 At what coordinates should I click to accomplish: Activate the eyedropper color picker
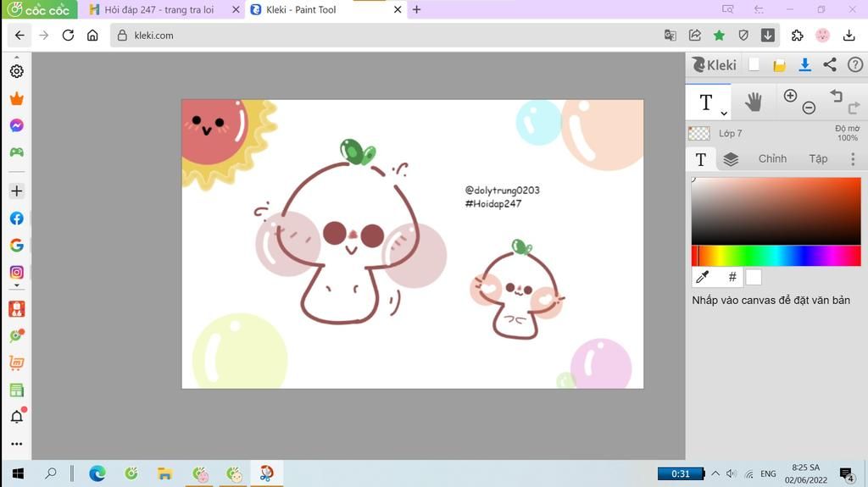click(703, 277)
